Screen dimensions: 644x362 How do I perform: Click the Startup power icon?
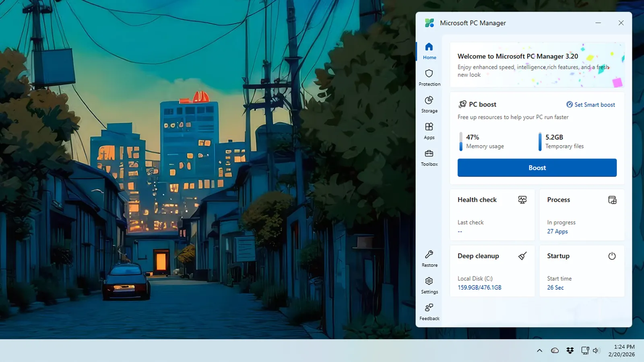coord(612,256)
